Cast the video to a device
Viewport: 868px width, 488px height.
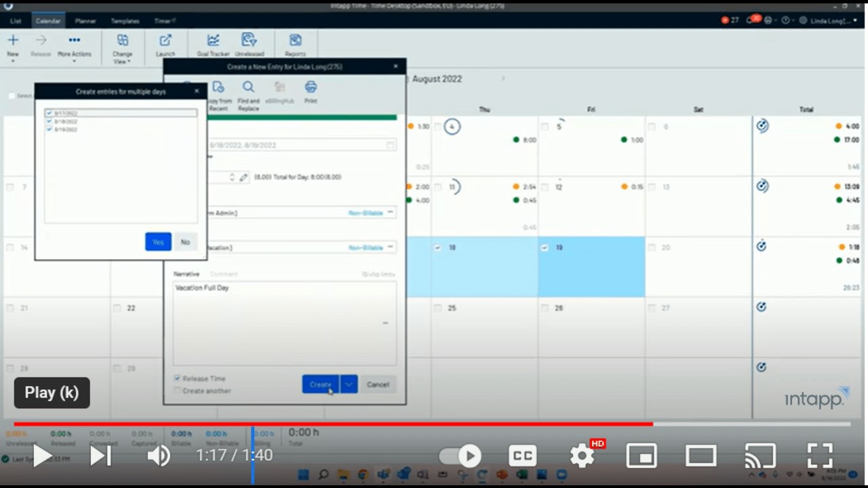pos(760,455)
